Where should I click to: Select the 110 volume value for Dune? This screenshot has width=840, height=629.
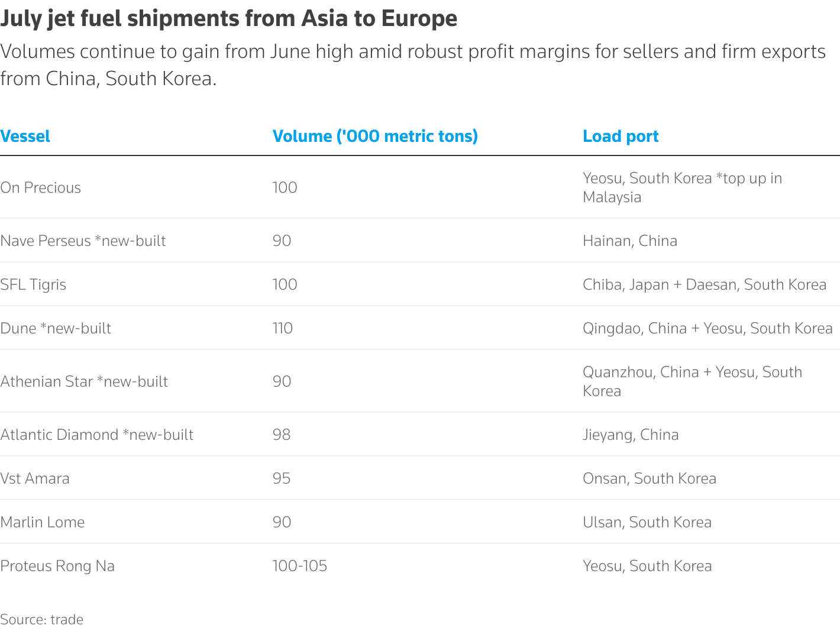coord(283,329)
